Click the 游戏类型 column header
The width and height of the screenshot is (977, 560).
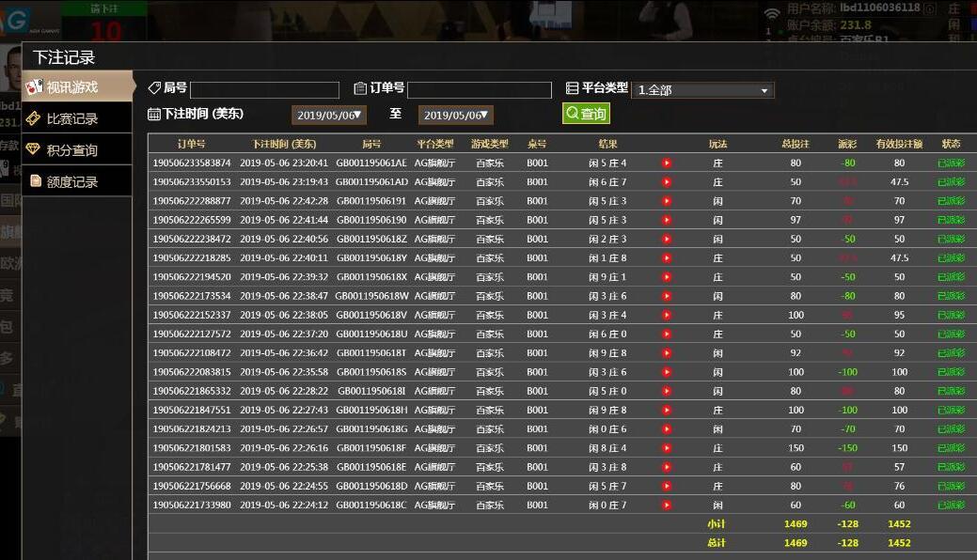490,144
